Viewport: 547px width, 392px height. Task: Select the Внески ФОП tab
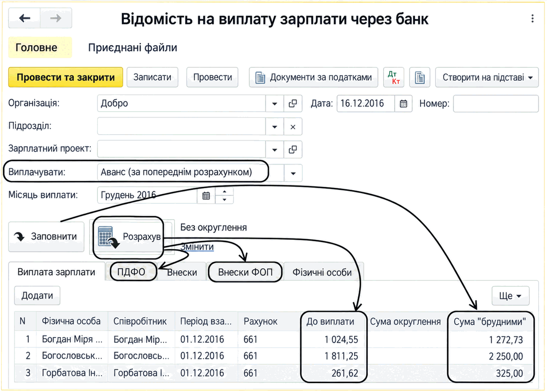pyautogui.click(x=245, y=272)
